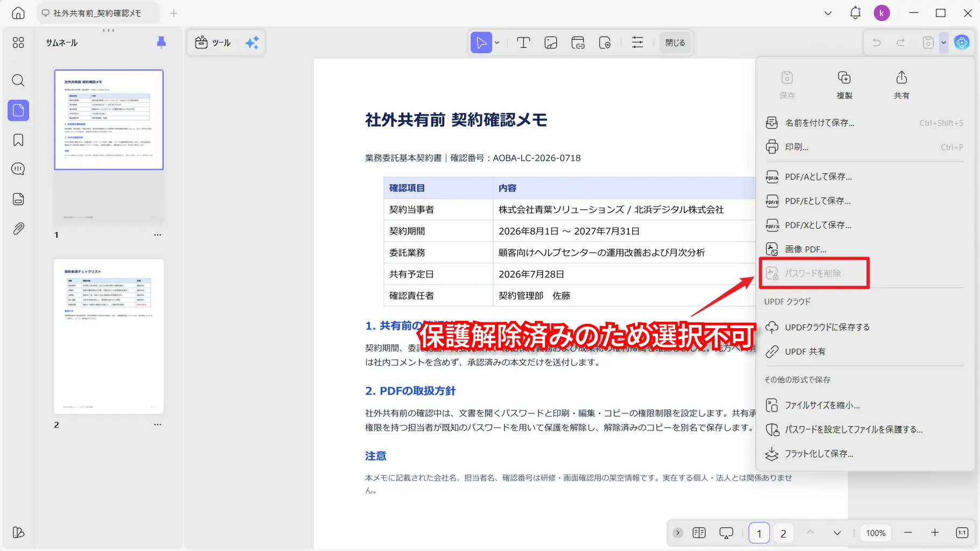Open the 100% zoom level field
Screen dimensions: 980x551
click(876, 533)
